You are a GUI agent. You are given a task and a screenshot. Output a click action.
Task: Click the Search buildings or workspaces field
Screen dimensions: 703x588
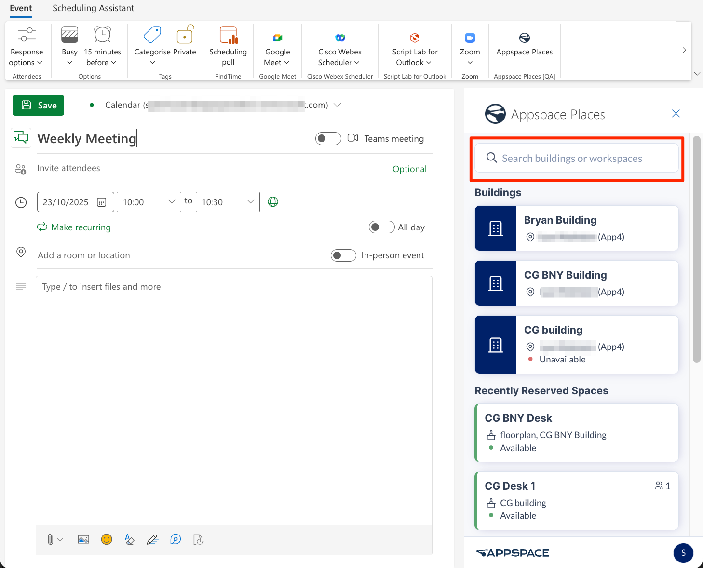tap(577, 158)
